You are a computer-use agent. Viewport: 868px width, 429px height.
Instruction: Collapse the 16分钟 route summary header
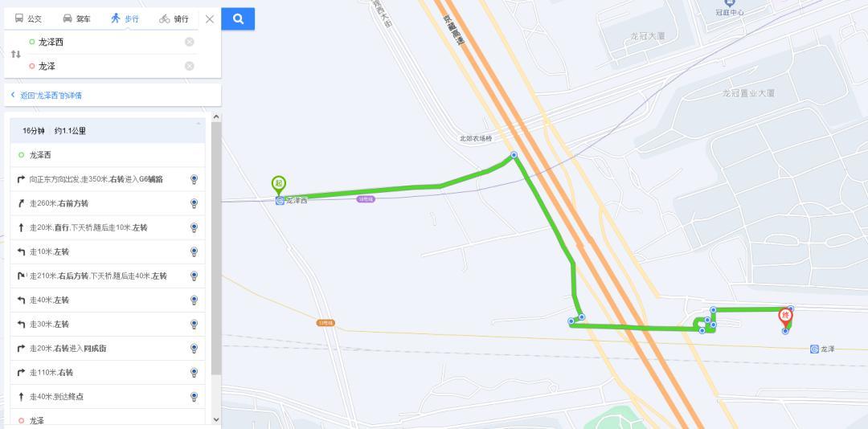pyautogui.click(x=108, y=131)
